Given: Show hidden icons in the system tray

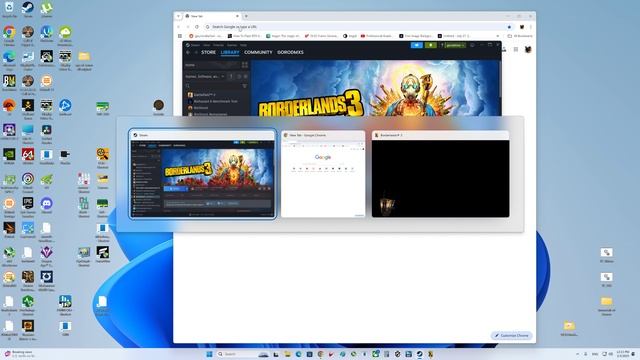Looking at the screenshot, I should (x=577, y=354).
